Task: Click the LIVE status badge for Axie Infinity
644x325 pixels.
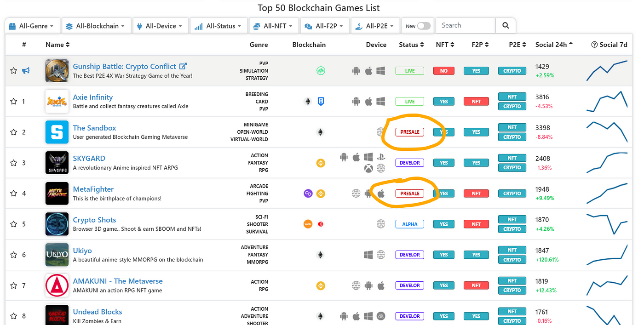Action: (x=409, y=102)
